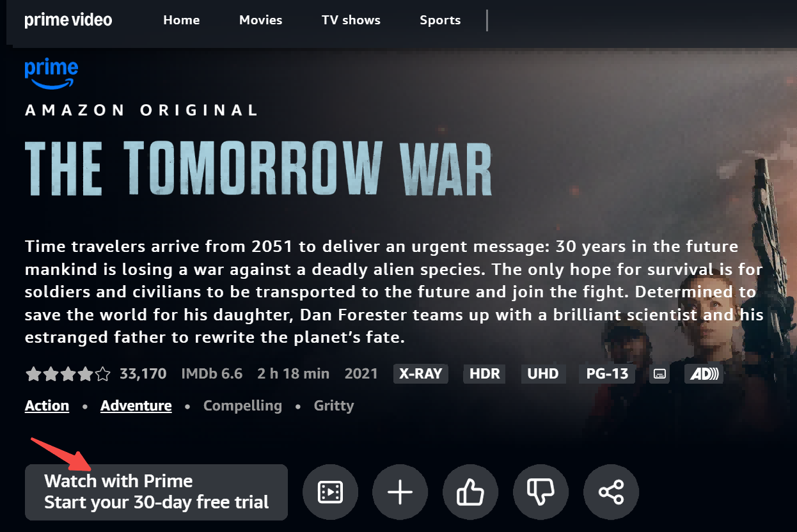Screen dimensions: 797x532
Task: Click the audio description AD badge
Action: click(x=704, y=373)
